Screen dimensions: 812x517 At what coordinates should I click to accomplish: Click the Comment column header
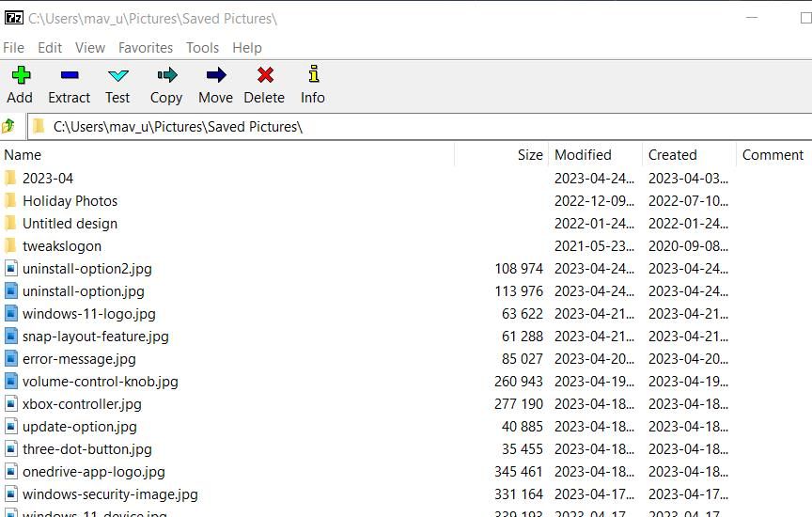773,155
